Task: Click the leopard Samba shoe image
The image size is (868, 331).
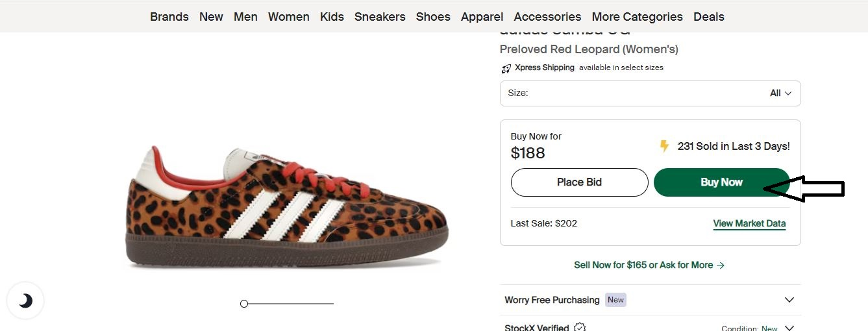Action: point(286,205)
